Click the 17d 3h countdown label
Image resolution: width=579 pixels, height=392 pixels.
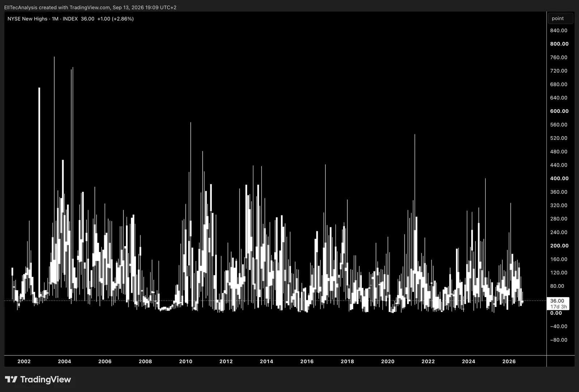point(559,307)
